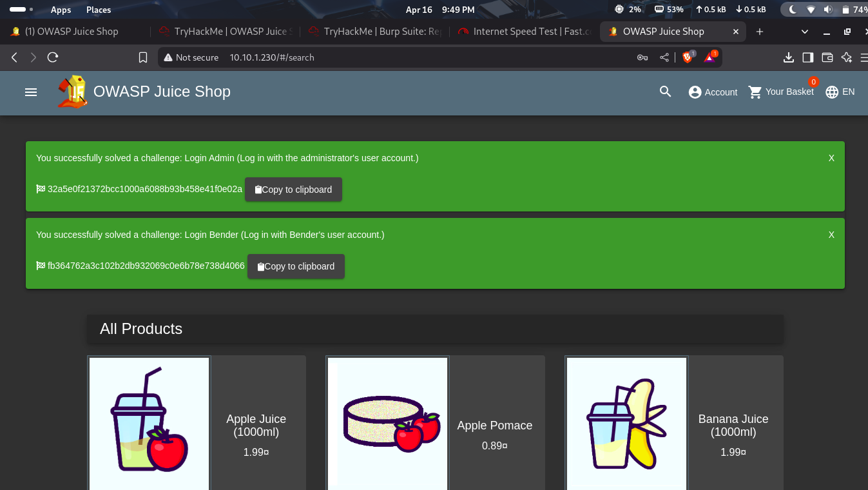The width and height of the screenshot is (868, 490).
Task: Expand the Account dropdown menu
Action: (x=713, y=92)
